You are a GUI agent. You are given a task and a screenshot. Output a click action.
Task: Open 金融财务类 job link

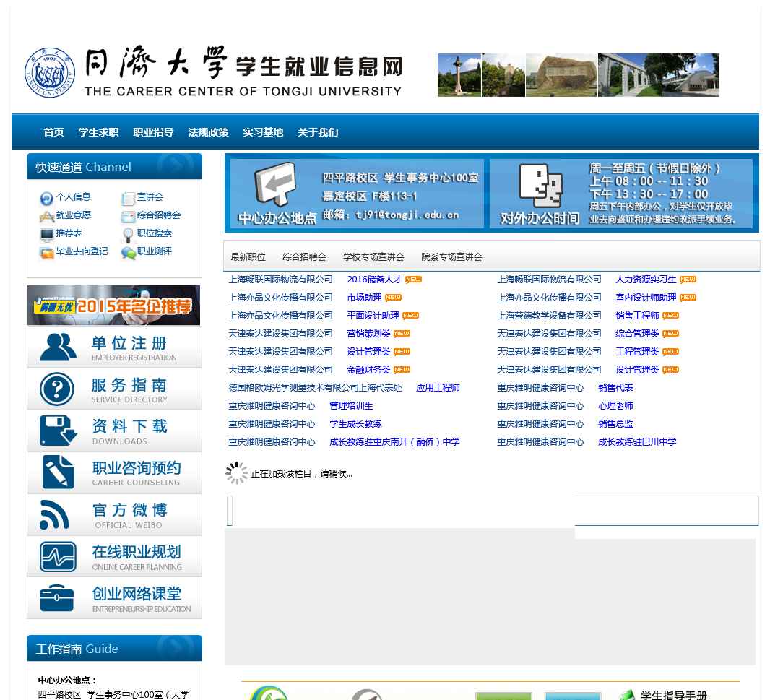coord(368,369)
